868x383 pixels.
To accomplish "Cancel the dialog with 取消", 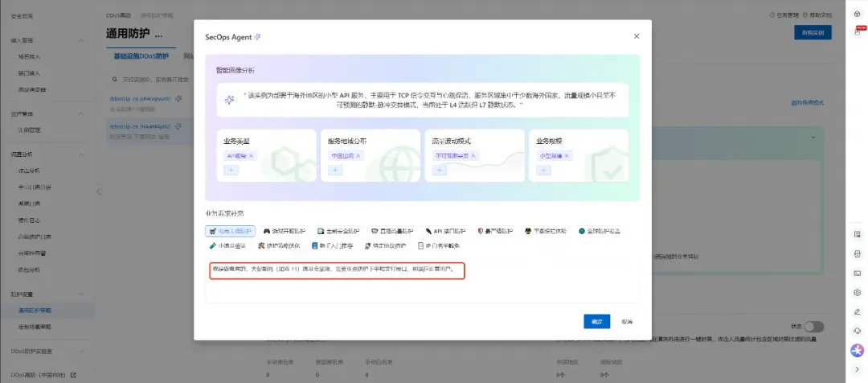I will [x=627, y=321].
